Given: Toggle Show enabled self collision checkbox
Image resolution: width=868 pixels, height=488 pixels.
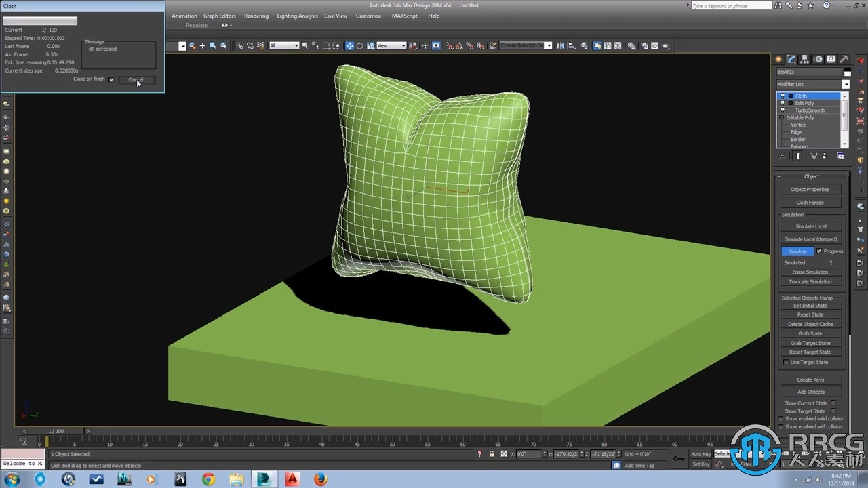Looking at the screenshot, I should click(x=781, y=427).
